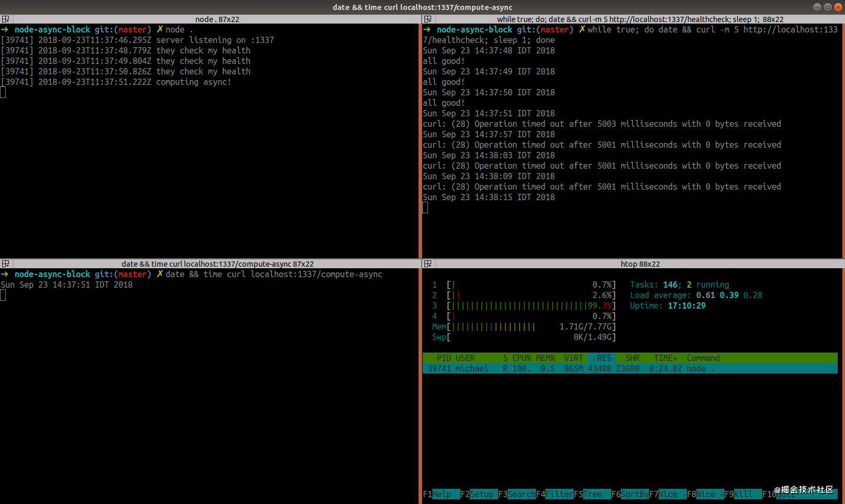Click CPU 4 usage meter in htop
The width and height of the screenshot is (845, 504).
(x=524, y=316)
